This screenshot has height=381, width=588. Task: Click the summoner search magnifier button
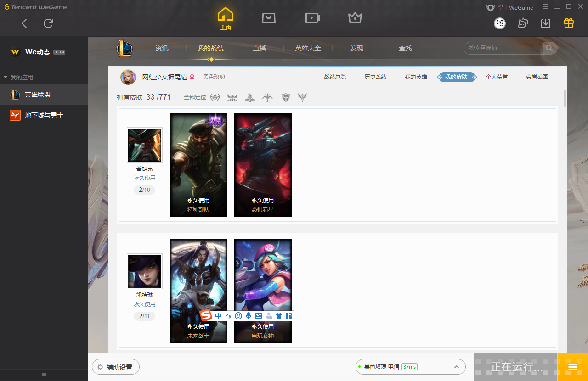tap(549, 48)
